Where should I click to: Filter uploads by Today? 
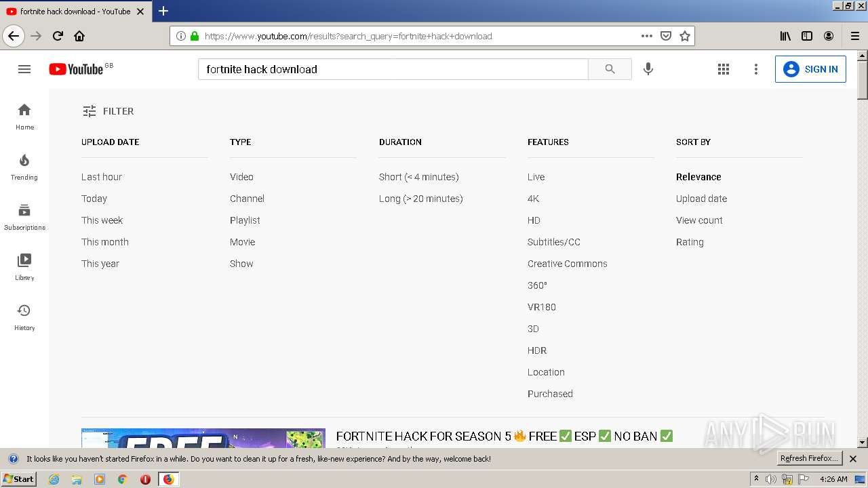94,199
